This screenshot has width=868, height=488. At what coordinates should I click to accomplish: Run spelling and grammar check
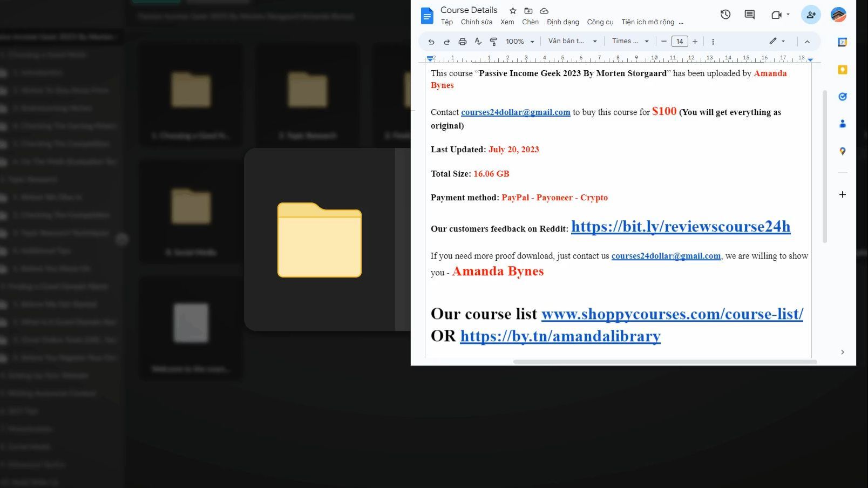point(478,42)
